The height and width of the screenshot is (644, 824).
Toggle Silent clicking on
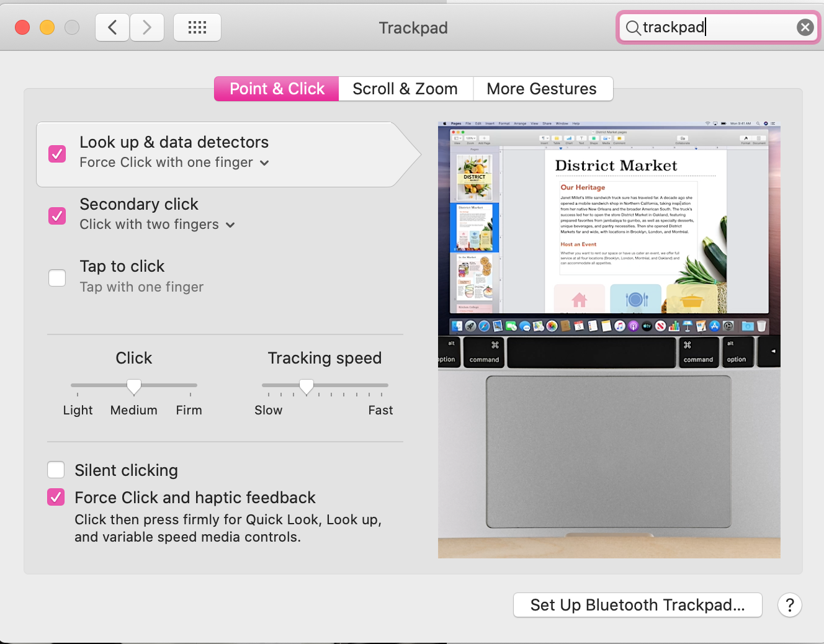pos(56,470)
